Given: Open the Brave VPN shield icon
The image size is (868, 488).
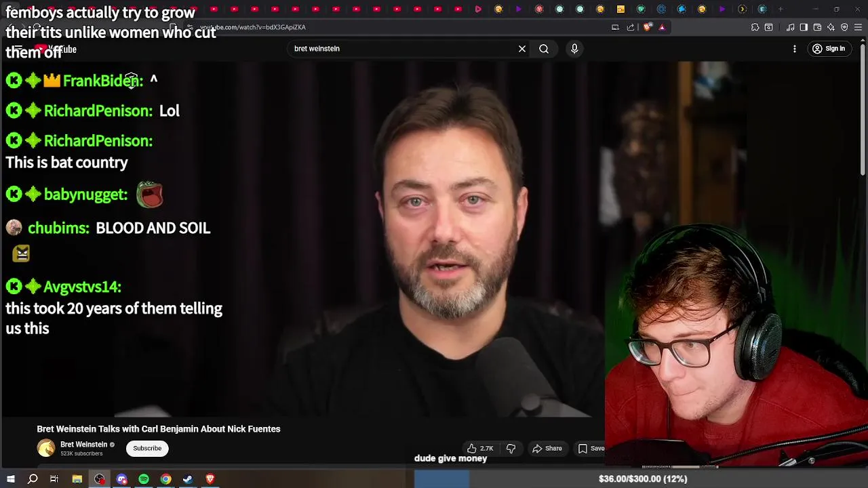Looking at the screenshot, I should point(844,27).
